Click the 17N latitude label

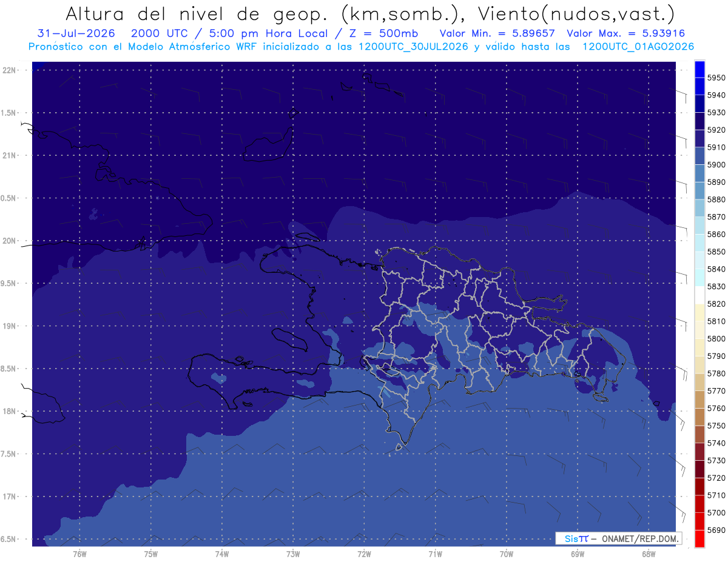coord(9,497)
